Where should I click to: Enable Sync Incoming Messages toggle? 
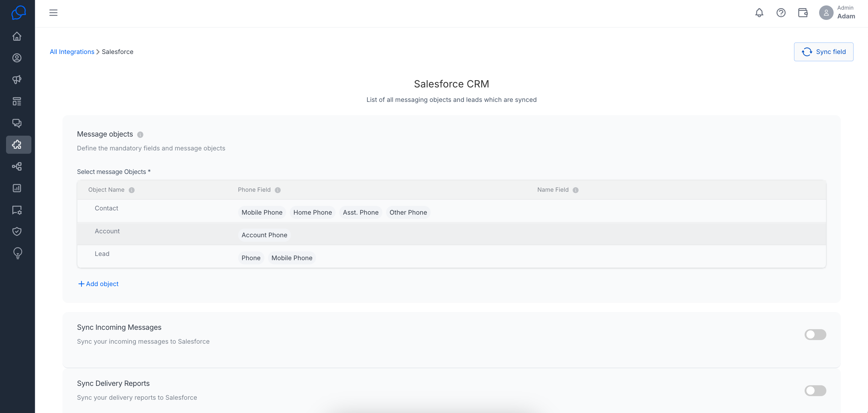click(815, 335)
